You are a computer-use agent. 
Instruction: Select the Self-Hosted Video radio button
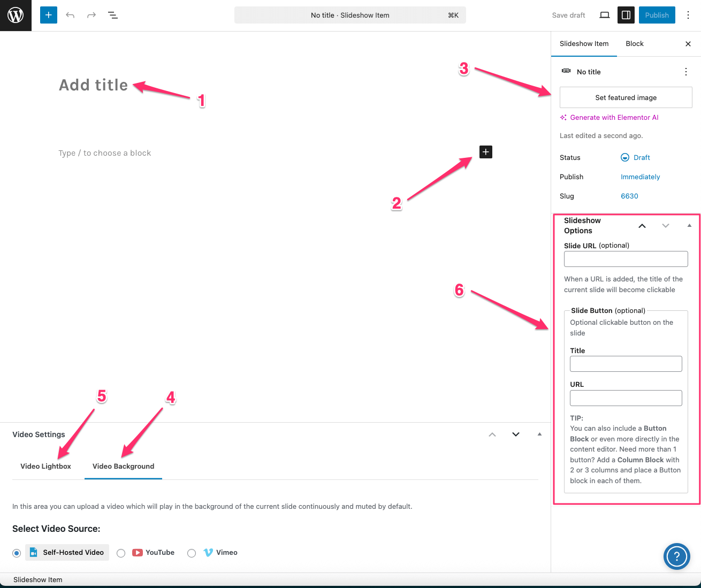click(17, 553)
